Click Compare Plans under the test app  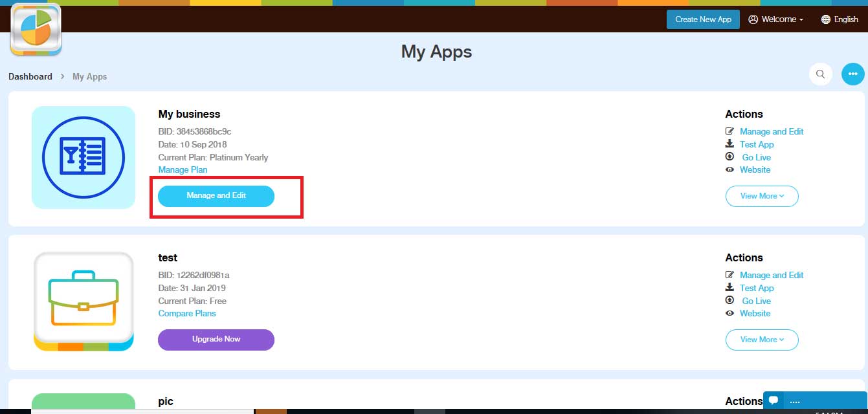[x=186, y=313]
